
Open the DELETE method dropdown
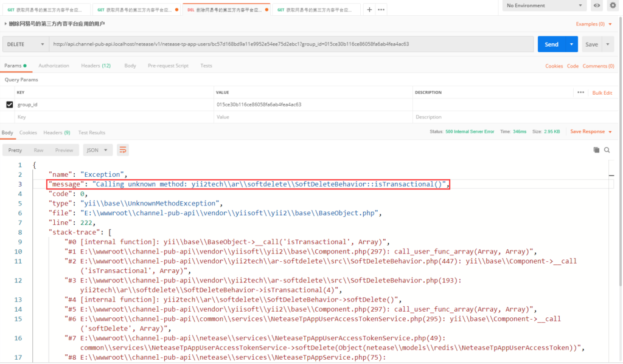click(26, 44)
